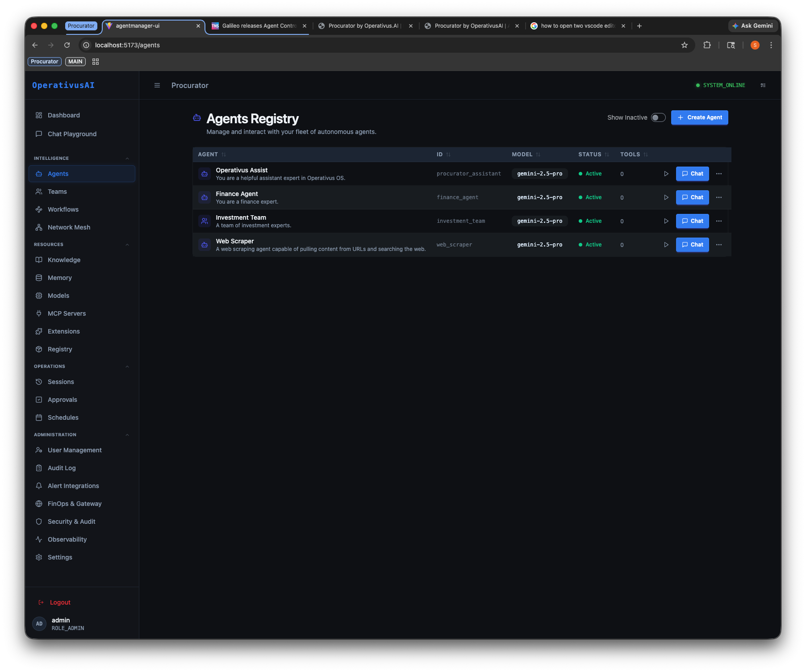
Task: Switch to Galileo releases Agent Control tab
Action: (x=259, y=26)
